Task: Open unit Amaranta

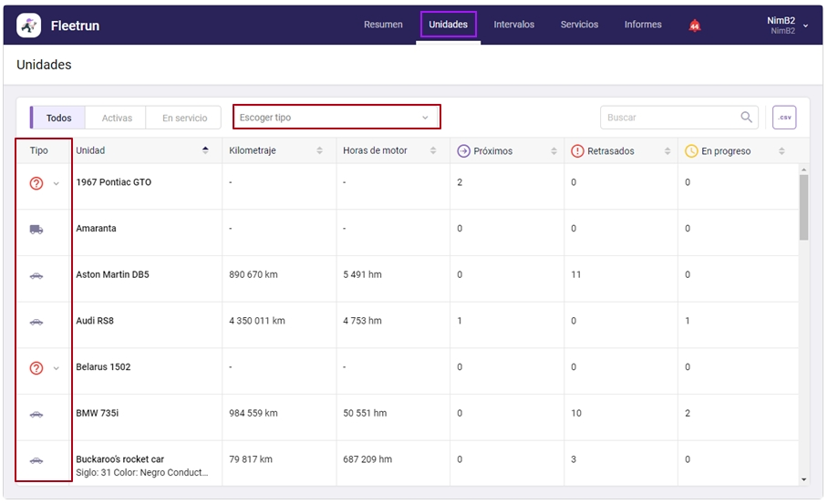Action: pos(96,228)
